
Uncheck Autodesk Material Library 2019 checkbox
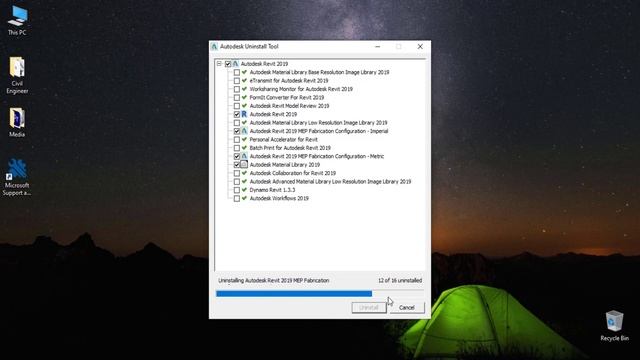click(x=237, y=164)
